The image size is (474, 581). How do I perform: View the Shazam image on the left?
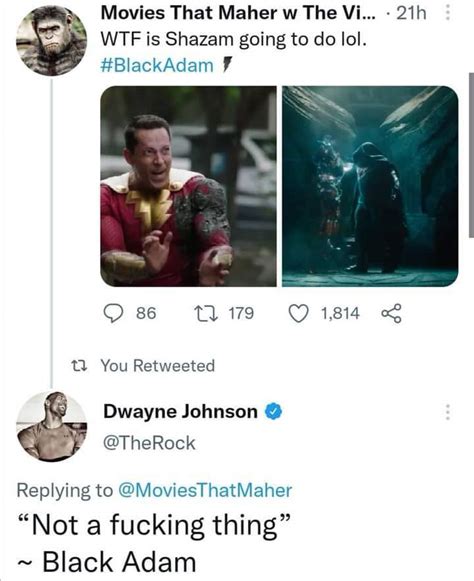(x=188, y=186)
